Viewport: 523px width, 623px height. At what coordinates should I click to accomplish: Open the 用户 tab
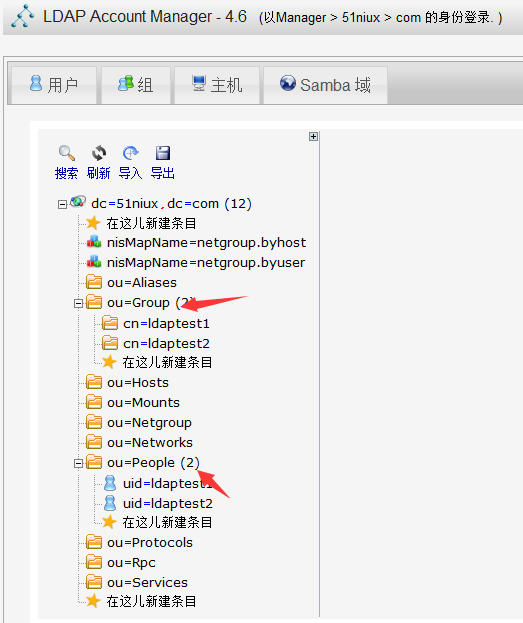pos(54,85)
